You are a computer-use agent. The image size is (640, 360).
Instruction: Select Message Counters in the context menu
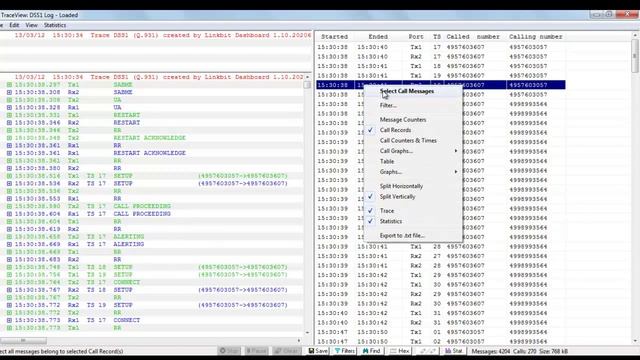[403, 120]
